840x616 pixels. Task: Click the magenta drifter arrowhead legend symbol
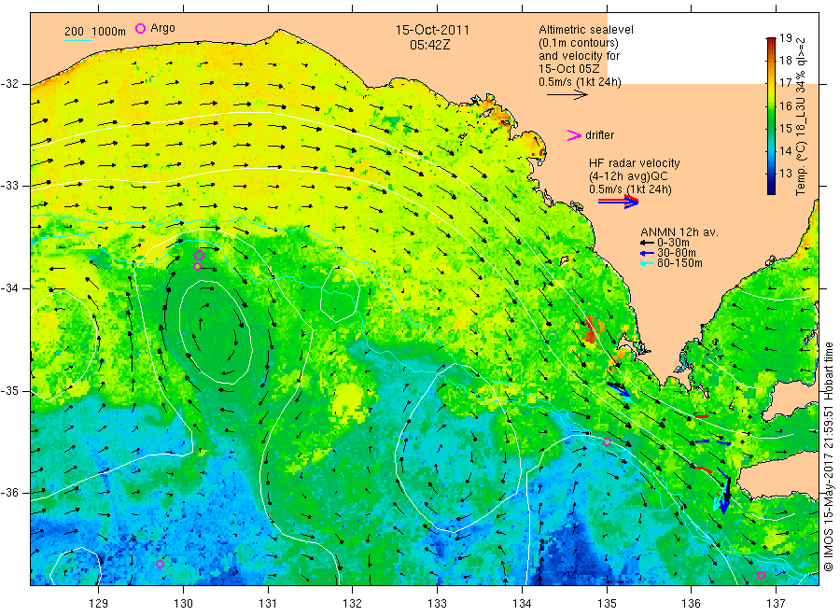point(574,135)
